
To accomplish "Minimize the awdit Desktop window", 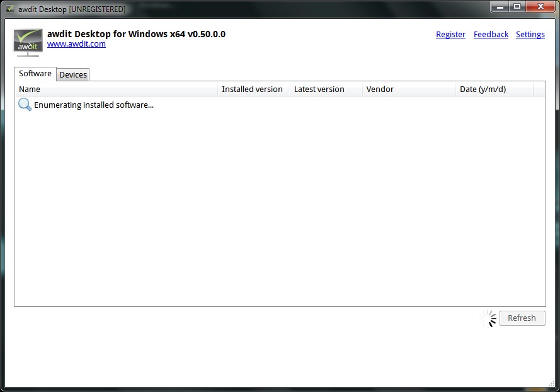I will pyautogui.click(x=501, y=7).
